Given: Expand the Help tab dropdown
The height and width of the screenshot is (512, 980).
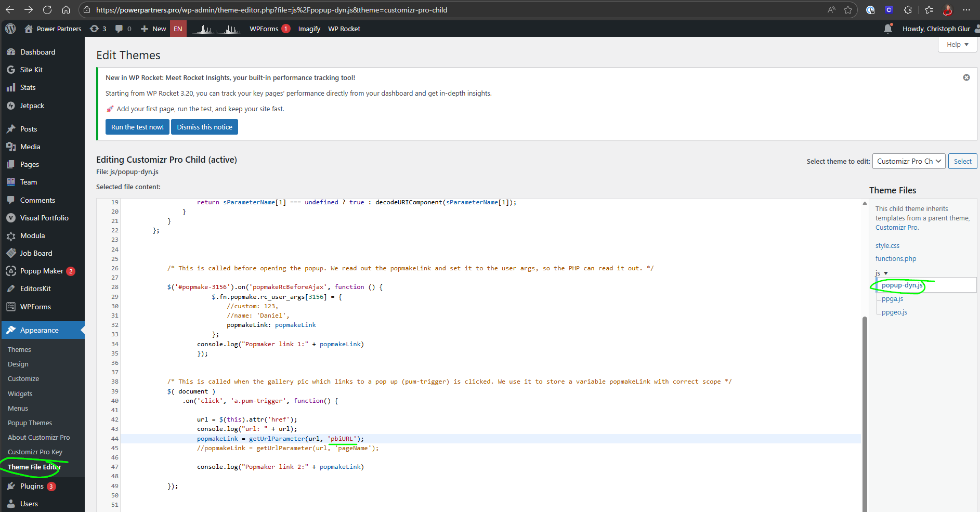Looking at the screenshot, I should pyautogui.click(x=957, y=45).
